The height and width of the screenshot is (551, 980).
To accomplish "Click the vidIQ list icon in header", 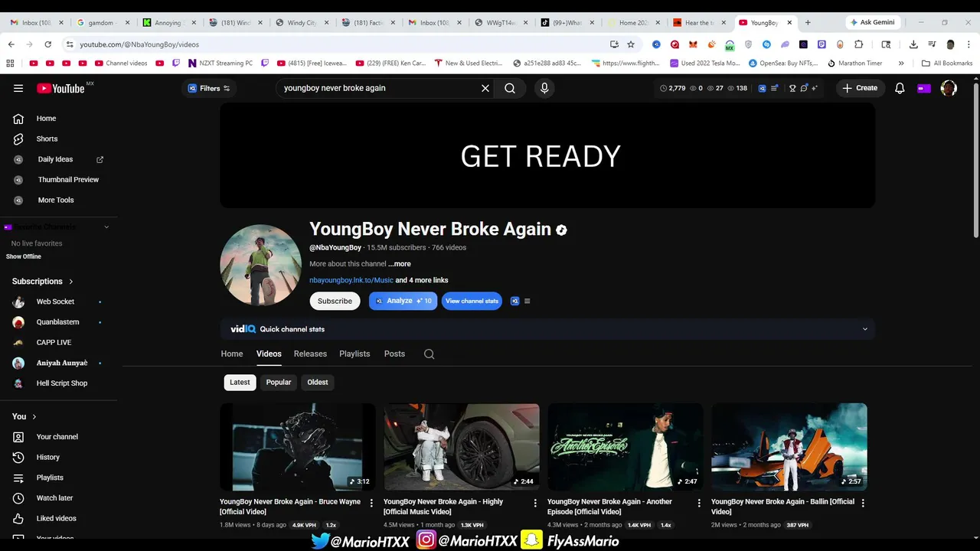I will [x=774, y=88].
